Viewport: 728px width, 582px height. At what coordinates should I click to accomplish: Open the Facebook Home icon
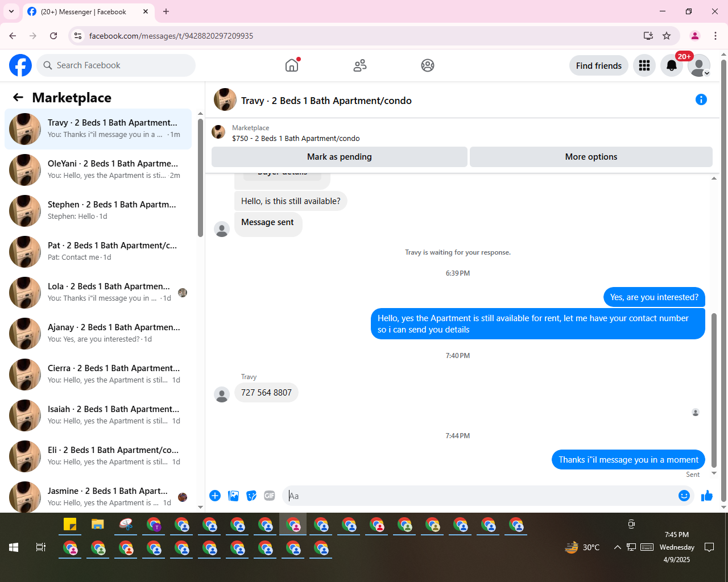tap(292, 65)
